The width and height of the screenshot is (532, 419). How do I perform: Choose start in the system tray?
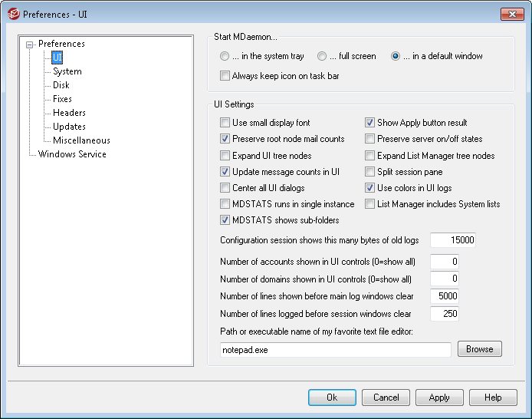point(224,56)
